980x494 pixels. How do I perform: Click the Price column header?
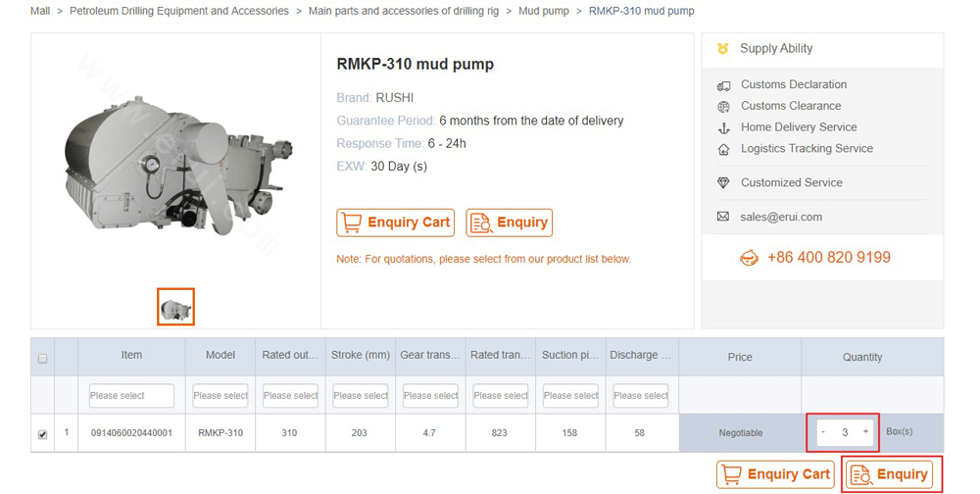pyautogui.click(x=740, y=357)
